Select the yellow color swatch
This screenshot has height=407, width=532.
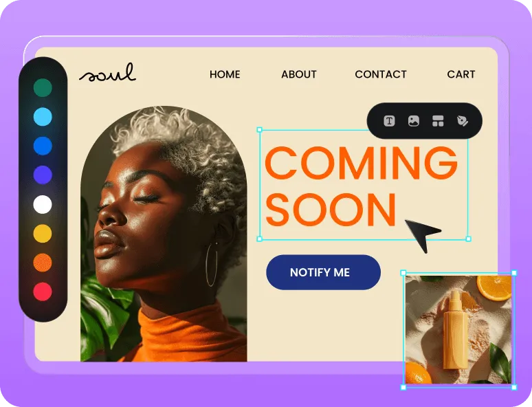pos(43,234)
